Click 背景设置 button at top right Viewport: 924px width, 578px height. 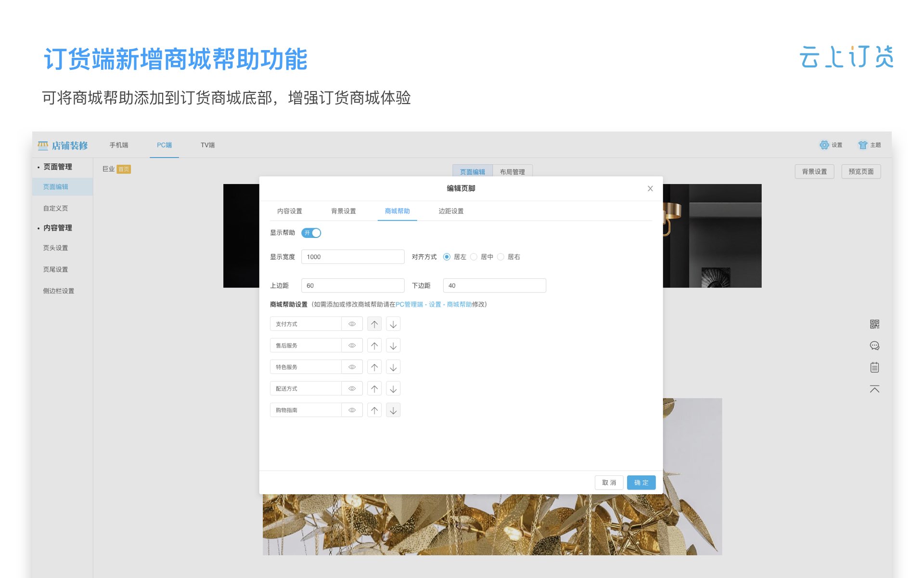pos(814,171)
